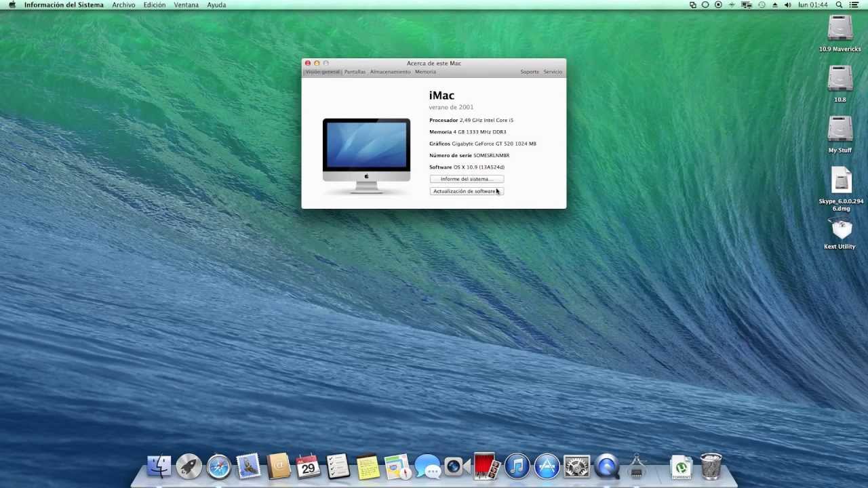
Task: Open System Information chip icon in Dock
Action: point(636,466)
